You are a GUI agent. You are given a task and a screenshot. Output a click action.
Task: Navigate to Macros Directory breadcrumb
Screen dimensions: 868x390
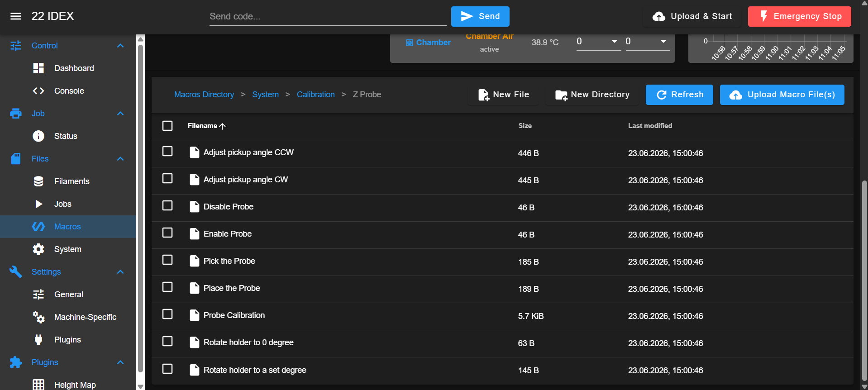pos(204,95)
